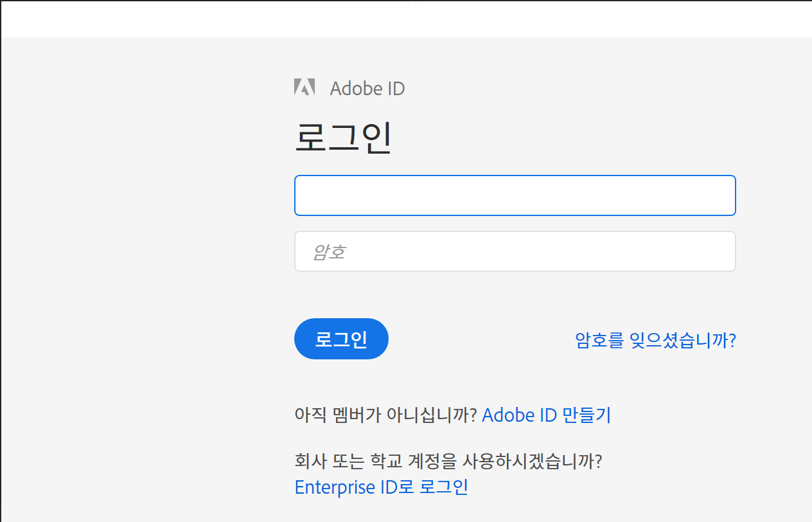
Task: Click the 암호 password field
Action: [515, 251]
